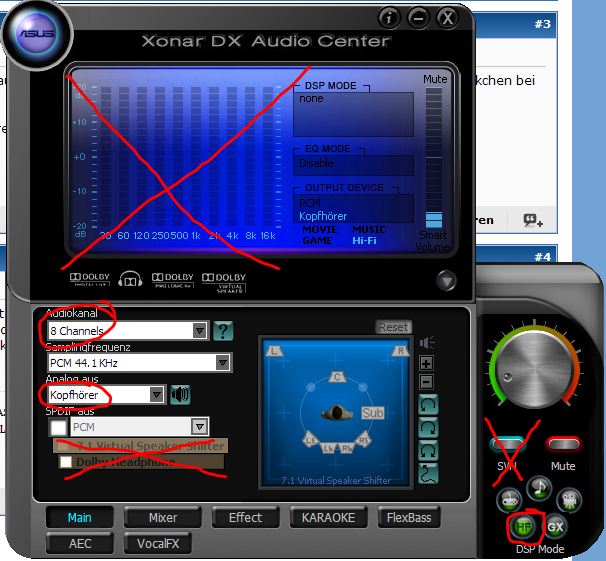Click forum post number #3 link
The height and width of the screenshot is (561, 606).
coord(542,24)
